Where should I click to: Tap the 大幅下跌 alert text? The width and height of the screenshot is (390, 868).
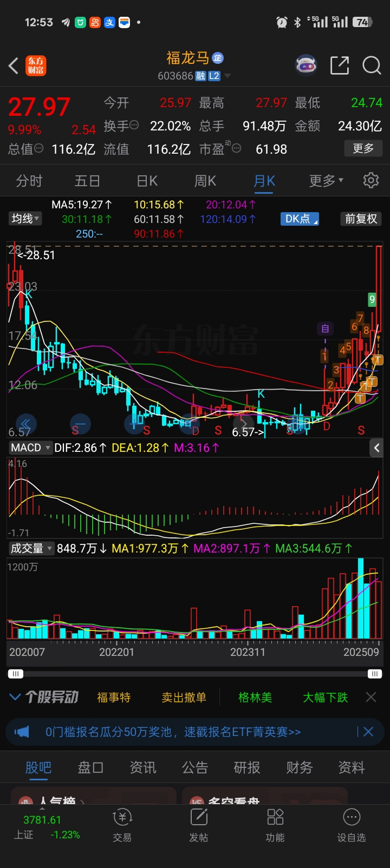point(326,697)
